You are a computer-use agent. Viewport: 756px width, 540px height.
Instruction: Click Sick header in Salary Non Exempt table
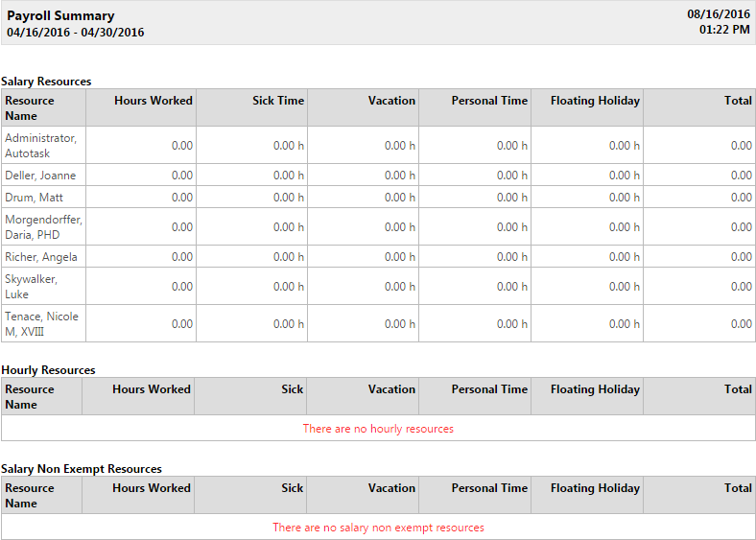coord(293,488)
